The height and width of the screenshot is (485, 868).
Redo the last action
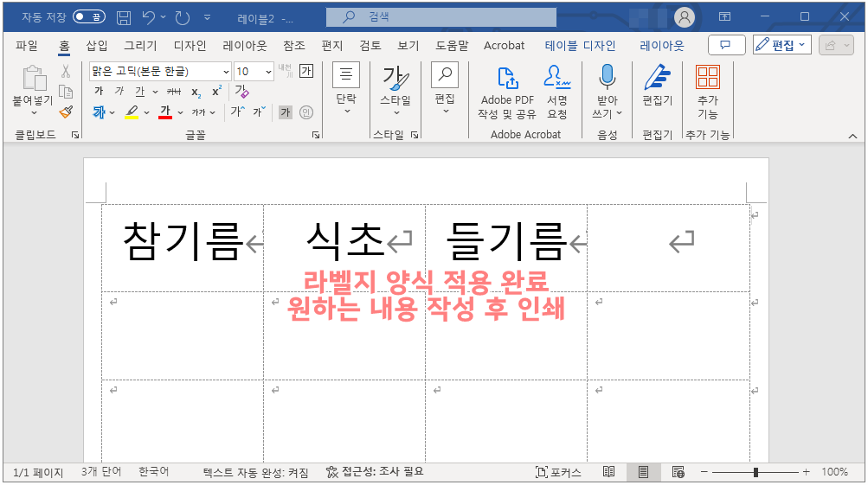183,17
